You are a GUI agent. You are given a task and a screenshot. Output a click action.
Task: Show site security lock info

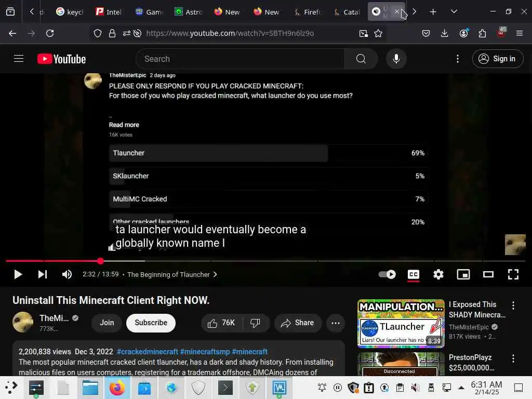112,33
